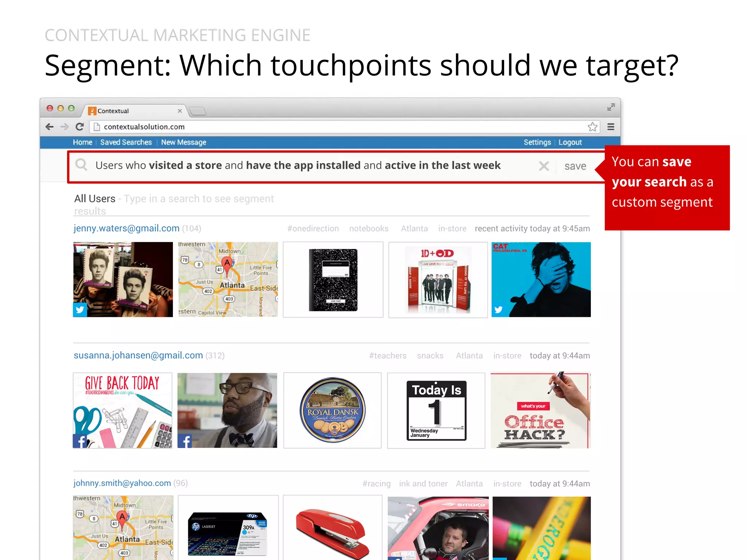Viewport: 747px width, 560px height.
Task: Open the 1D+OD display thumbnail
Action: tap(438, 280)
